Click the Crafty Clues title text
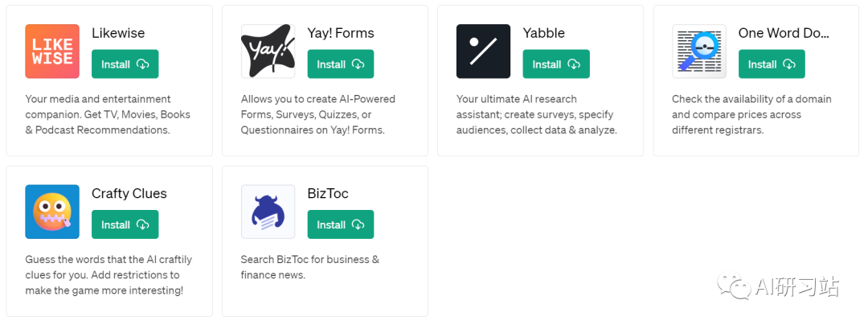 (129, 194)
